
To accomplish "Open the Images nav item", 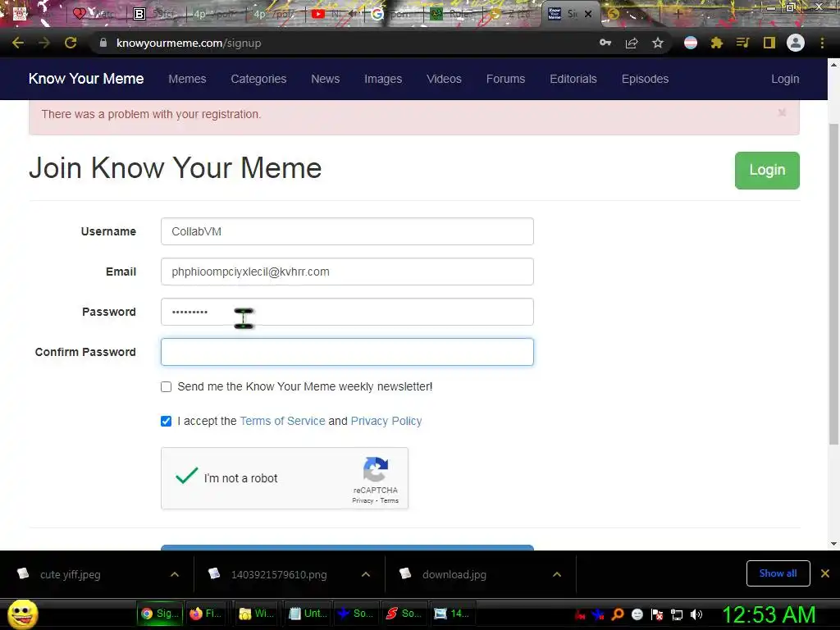I will [x=383, y=79].
